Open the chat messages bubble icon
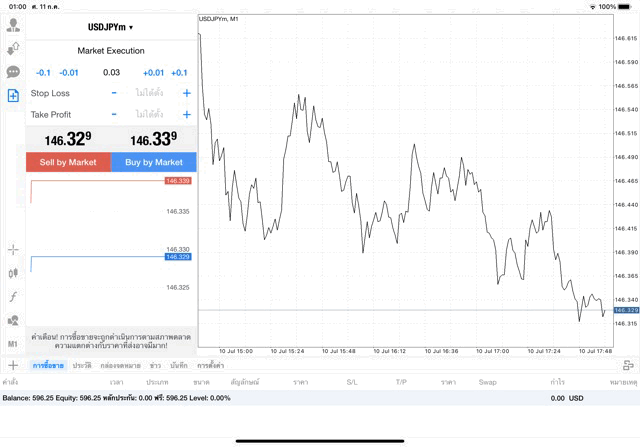The image size is (640, 447). click(x=13, y=72)
